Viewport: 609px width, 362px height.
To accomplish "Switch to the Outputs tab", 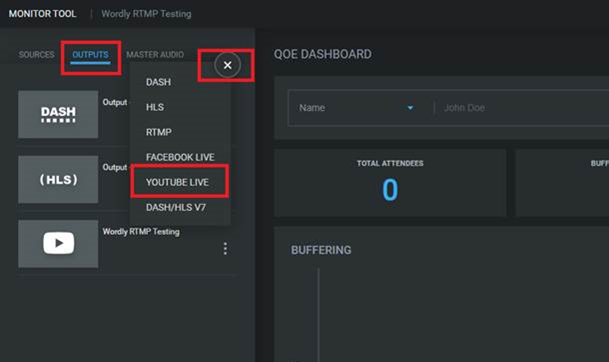I will 90,55.
